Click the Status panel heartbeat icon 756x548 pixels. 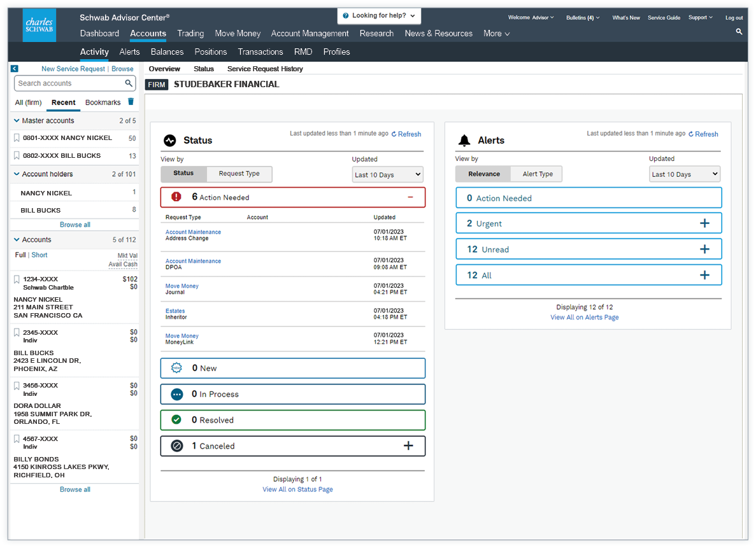[169, 140]
